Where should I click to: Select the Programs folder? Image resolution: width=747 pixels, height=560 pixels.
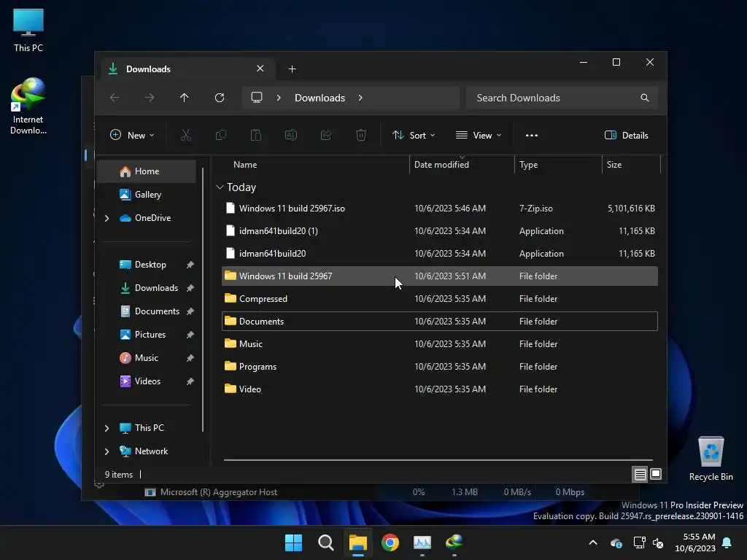coord(440,367)
